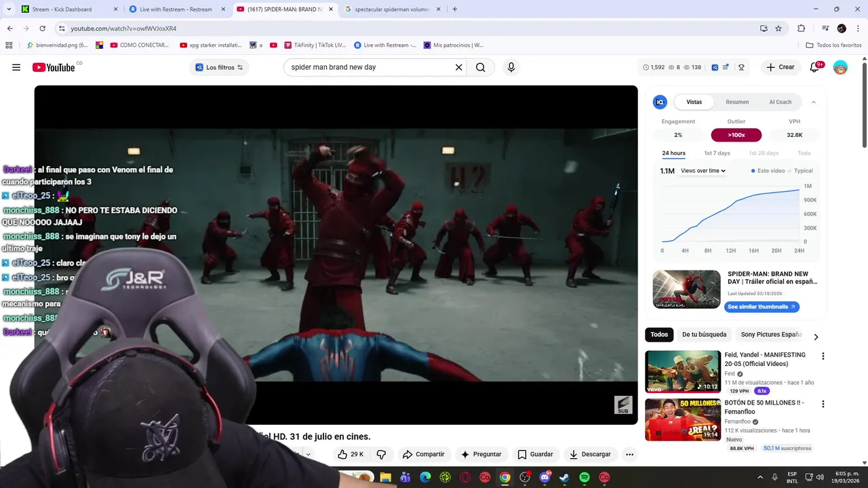
Task: Bookmark this page with the star
Action: point(778,28)
